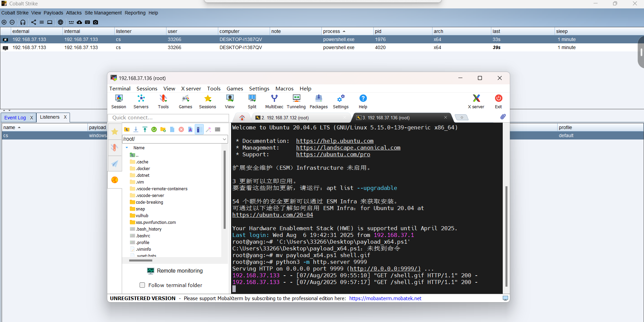The height and width of the screenshot is (322, 644).
Task: Open the Reporting menu
Action: [x=135, y=13]
